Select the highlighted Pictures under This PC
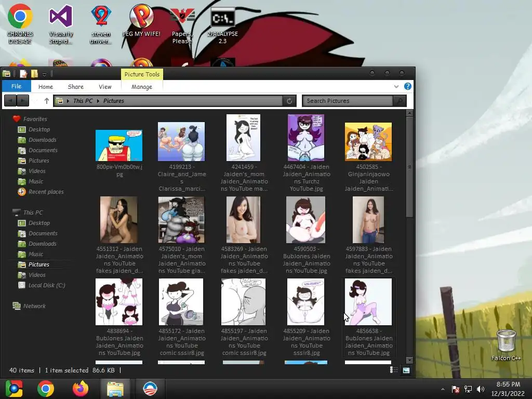Viewport: 532px width, 399px height. [38, 264]
